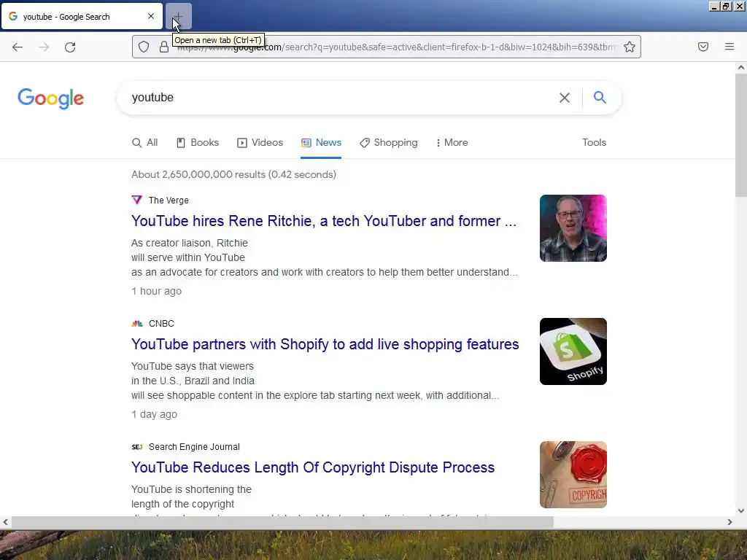
Task: Reload the current page
Action: (x=70, y=47)
